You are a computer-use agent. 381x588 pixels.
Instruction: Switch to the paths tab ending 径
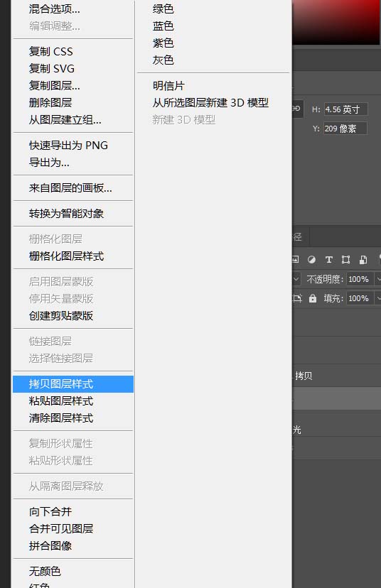coord(300,236)
